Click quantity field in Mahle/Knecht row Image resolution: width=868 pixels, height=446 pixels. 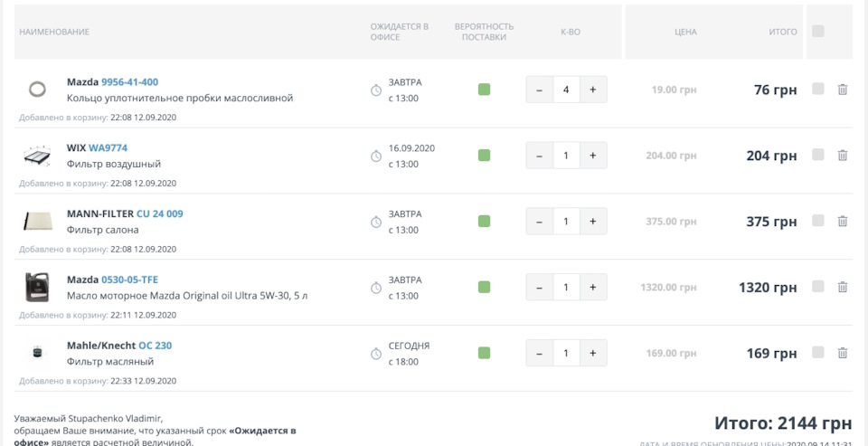point(566,353)
